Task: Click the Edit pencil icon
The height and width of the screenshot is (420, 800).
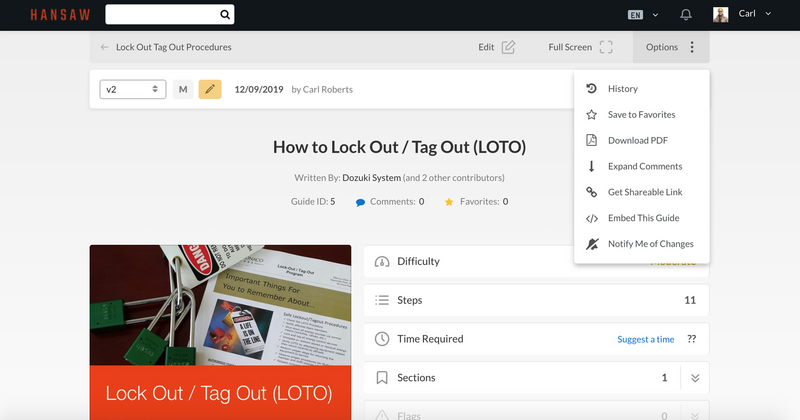Action: pyautogui.click(x=508, y=47)
